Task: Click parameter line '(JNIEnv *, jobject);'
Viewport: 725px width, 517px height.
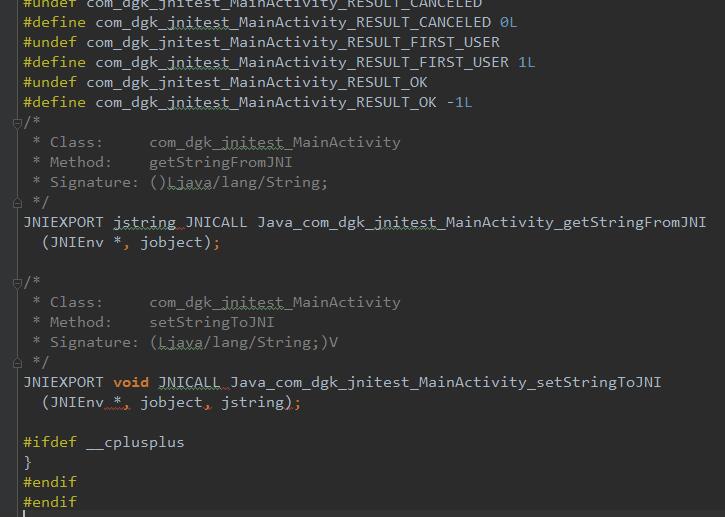Action: (131, 243)
